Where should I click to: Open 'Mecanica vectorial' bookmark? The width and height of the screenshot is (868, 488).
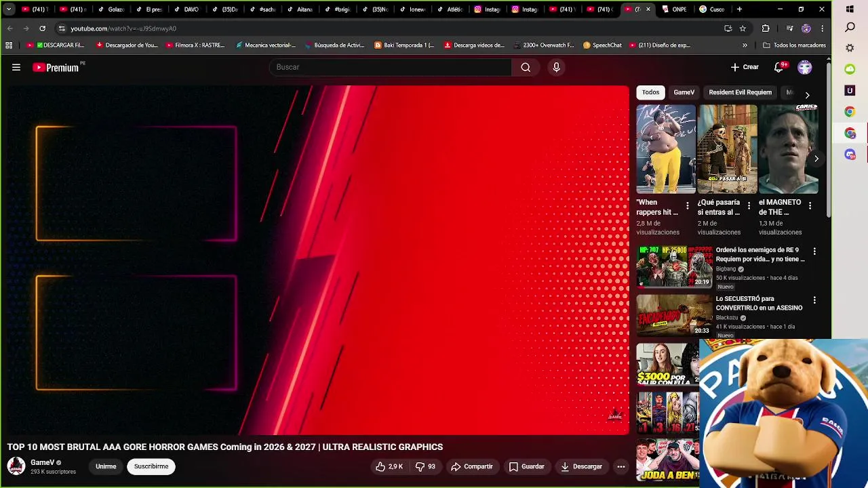[x=265, y=45]
